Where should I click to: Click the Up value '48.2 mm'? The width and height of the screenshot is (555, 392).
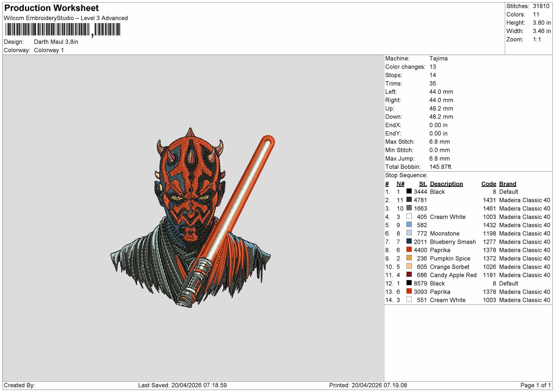click(x=441, y=108)
